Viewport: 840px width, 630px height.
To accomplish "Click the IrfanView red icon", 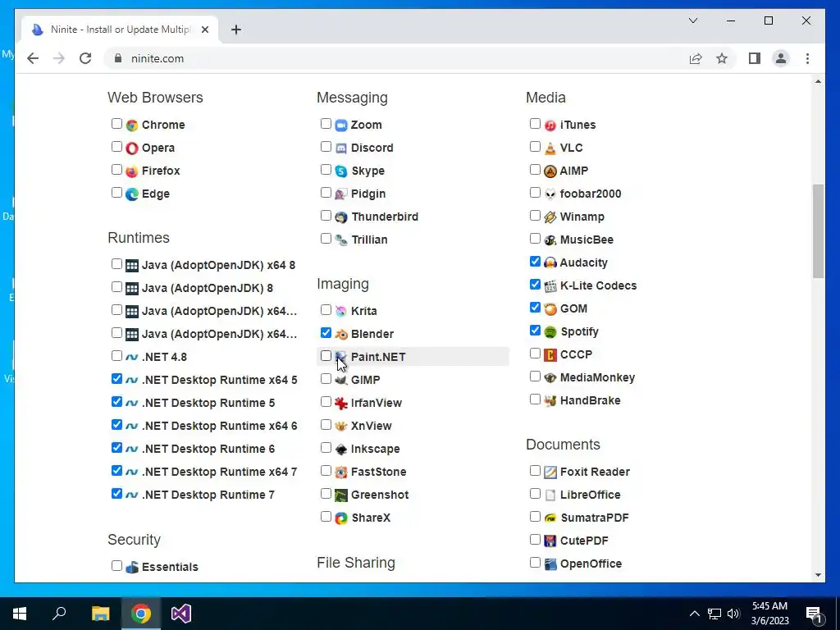I will pos(341,404).
